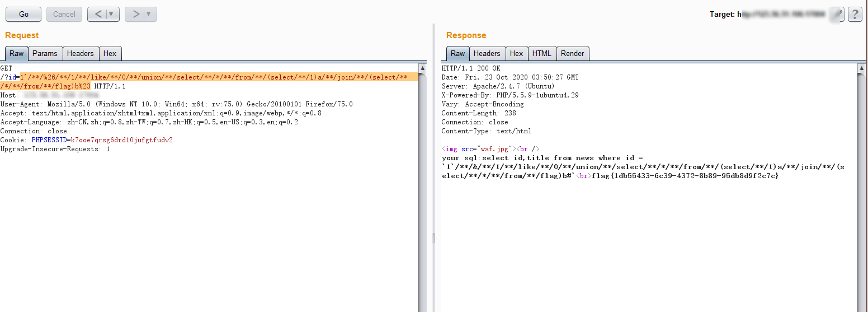This screenshot has height=312, width=868.
Task: Click the divider handle between request and response
Action: tap(433, 238)
